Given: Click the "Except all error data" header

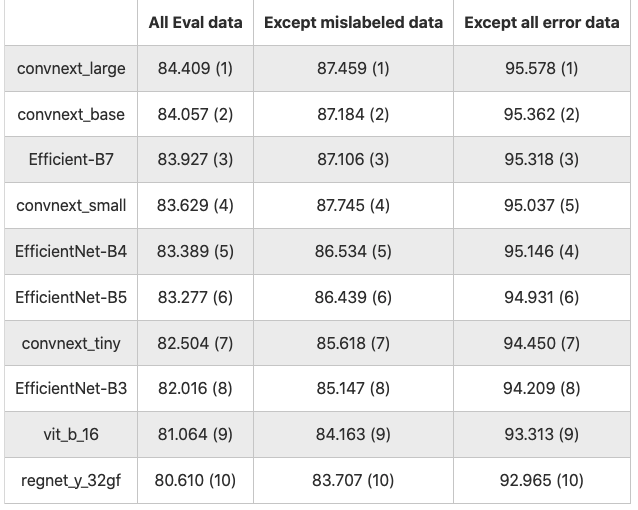Looking at the screenshot, I should tap(541, 22).
